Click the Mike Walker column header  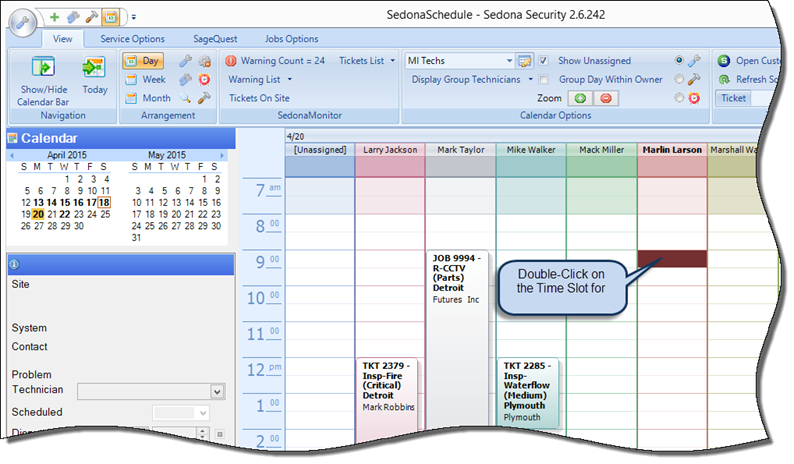pyautogui.click(x=531, y=150)
